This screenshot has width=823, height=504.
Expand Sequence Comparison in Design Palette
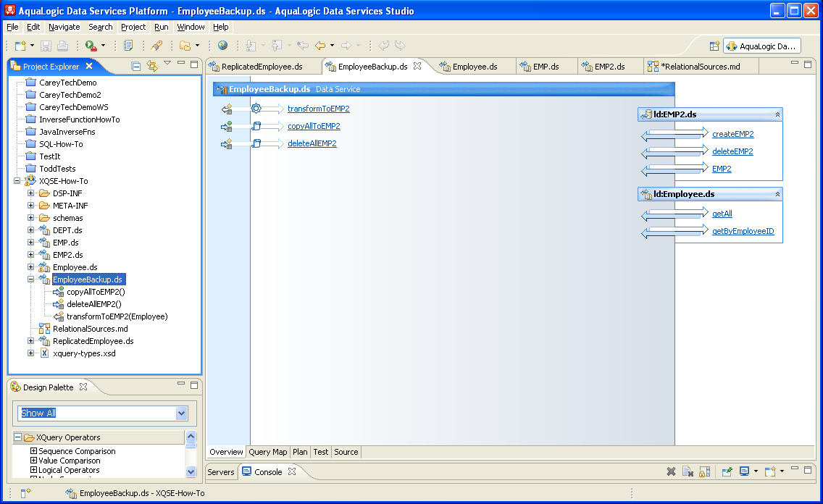point(33,451)
